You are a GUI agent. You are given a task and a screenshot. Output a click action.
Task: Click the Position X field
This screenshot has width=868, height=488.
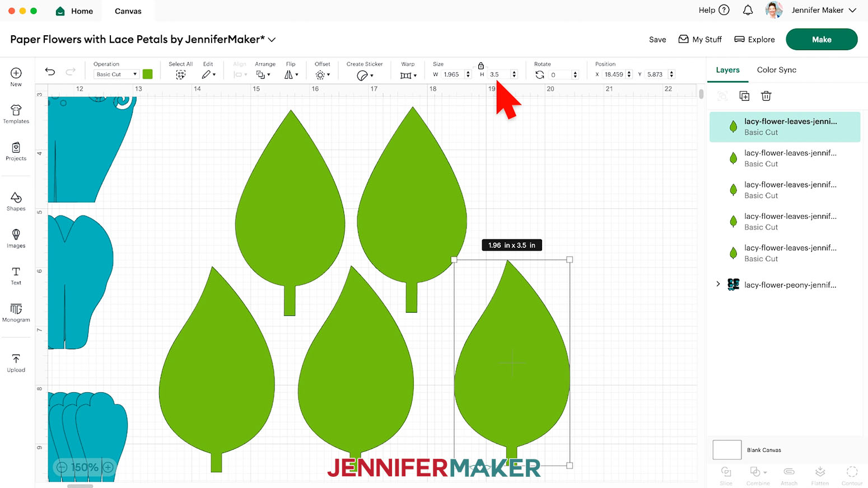pos(614,74)
